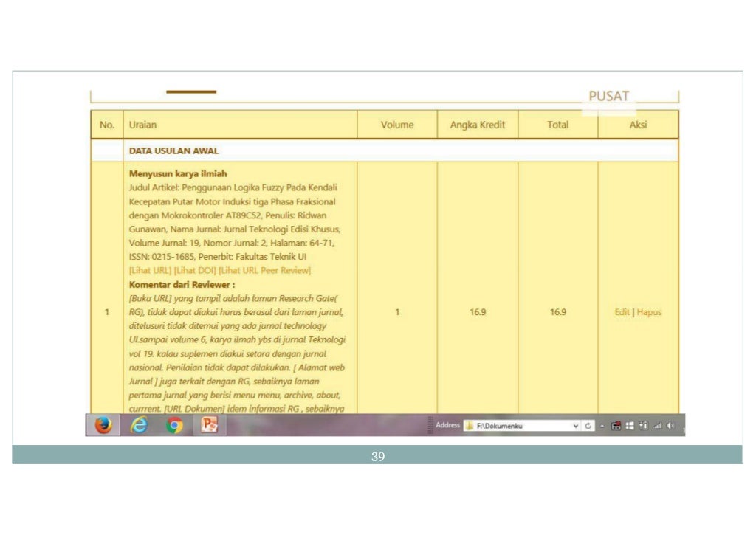Open the Lihat URL Peer Review link

tap(265, 270)
